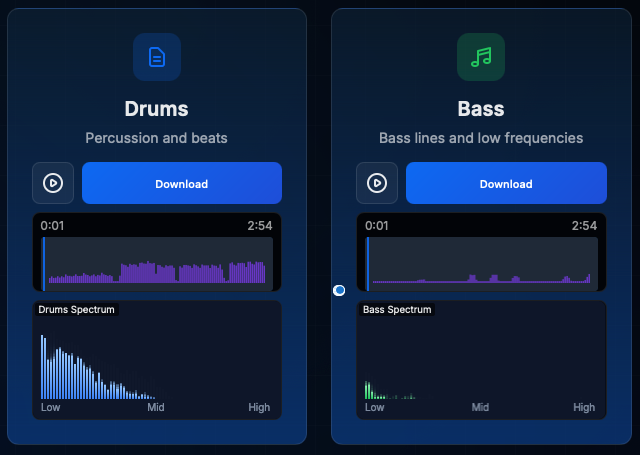Click the Bass spectrum Low label
Viewport: 640px width, 455px height.
pos(375,407)
